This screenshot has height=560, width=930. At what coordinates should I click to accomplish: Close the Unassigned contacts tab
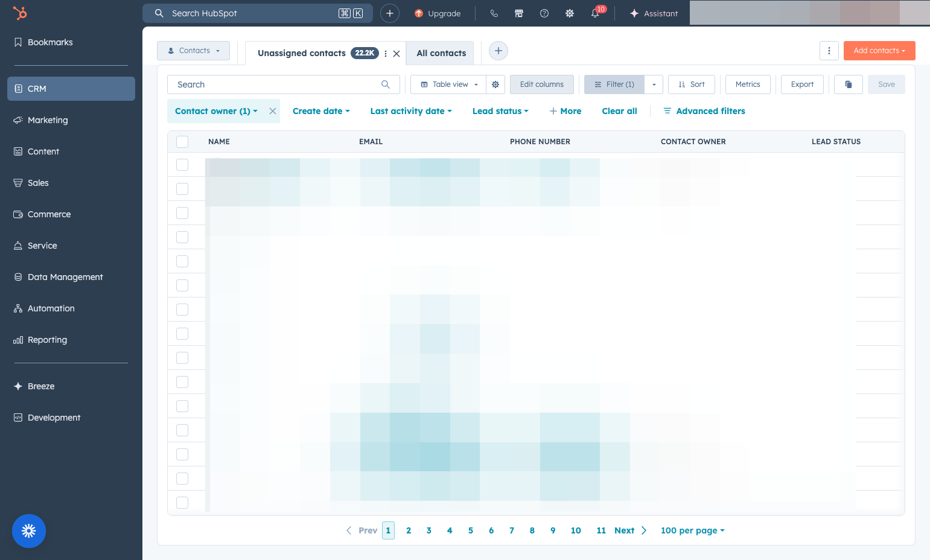click(397, 54)
